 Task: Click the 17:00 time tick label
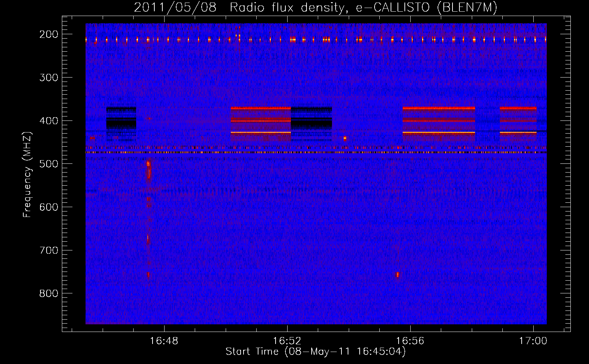(x=533, y=341)
